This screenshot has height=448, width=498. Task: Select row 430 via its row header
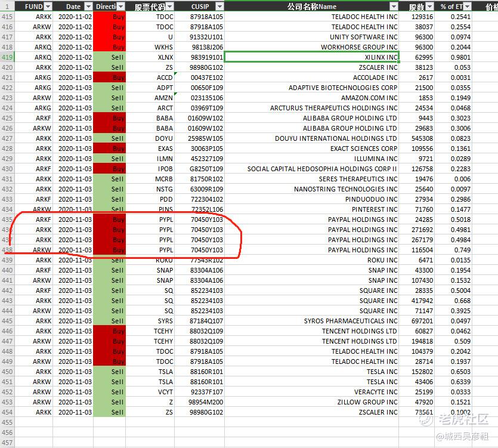point(7,169)
